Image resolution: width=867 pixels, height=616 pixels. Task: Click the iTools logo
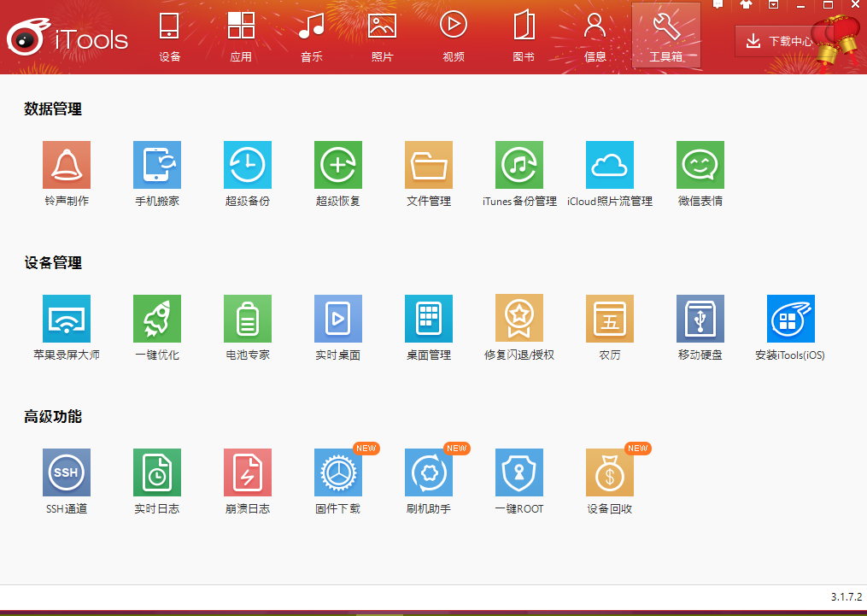[67, 38]
